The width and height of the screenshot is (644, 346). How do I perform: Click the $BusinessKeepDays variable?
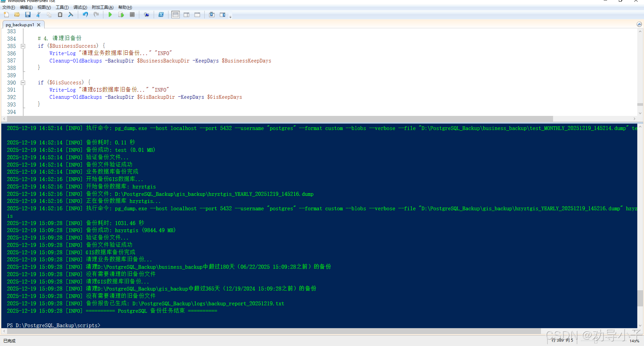(x=246, y=61)
